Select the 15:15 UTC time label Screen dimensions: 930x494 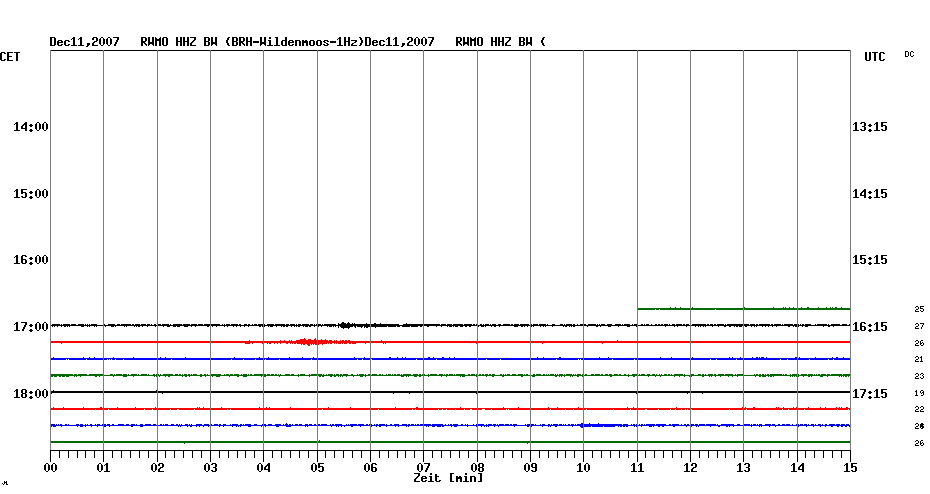(x=870, y=259)
